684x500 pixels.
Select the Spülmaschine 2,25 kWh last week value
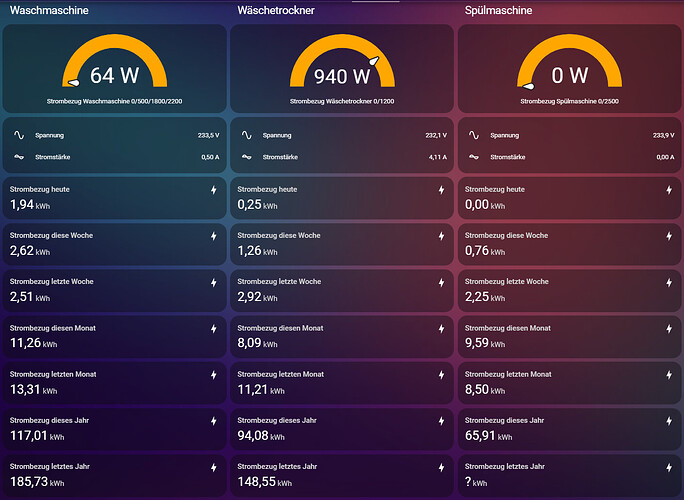pyautogui.click(x=485, y=297)
